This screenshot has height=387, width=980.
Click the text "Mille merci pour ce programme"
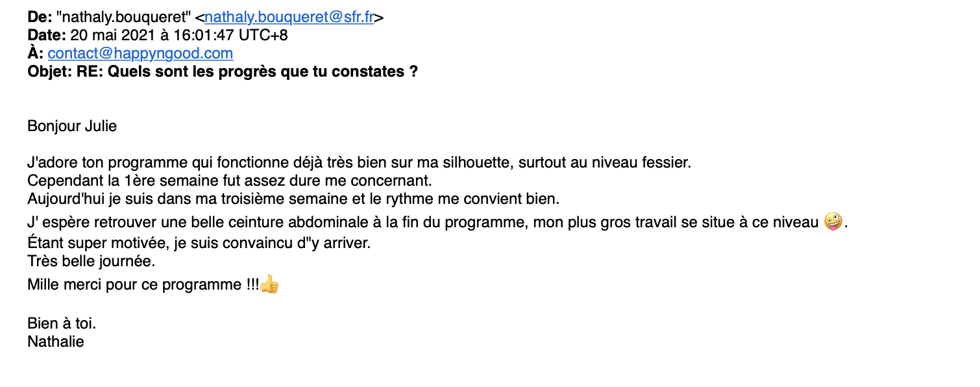tap(135, 284)
